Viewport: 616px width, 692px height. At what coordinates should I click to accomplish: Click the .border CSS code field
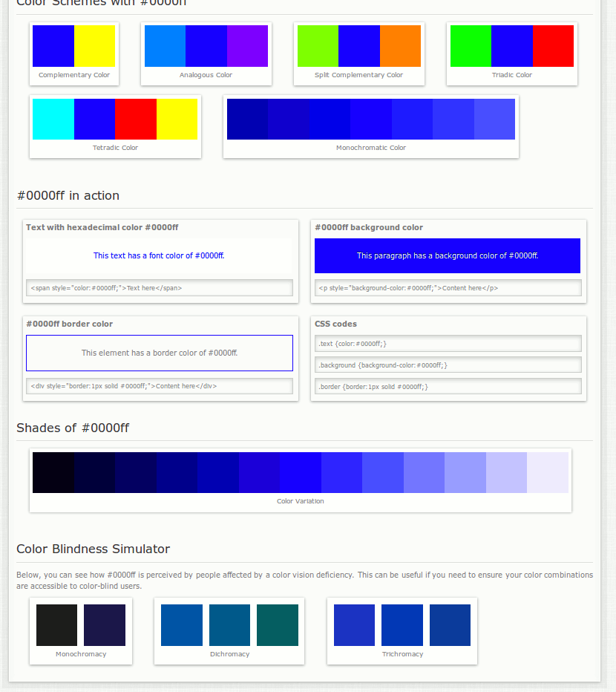tap(448, 386)
